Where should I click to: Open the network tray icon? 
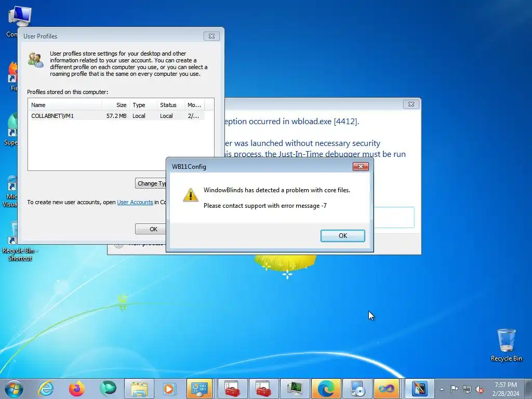(x=467, y=389)
